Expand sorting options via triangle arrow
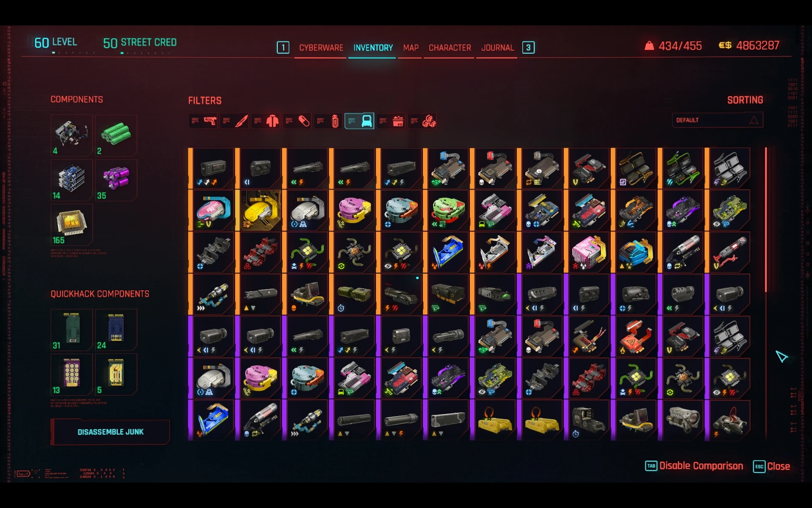Viewport: 812px width, 508px height. tap(754, 120)
